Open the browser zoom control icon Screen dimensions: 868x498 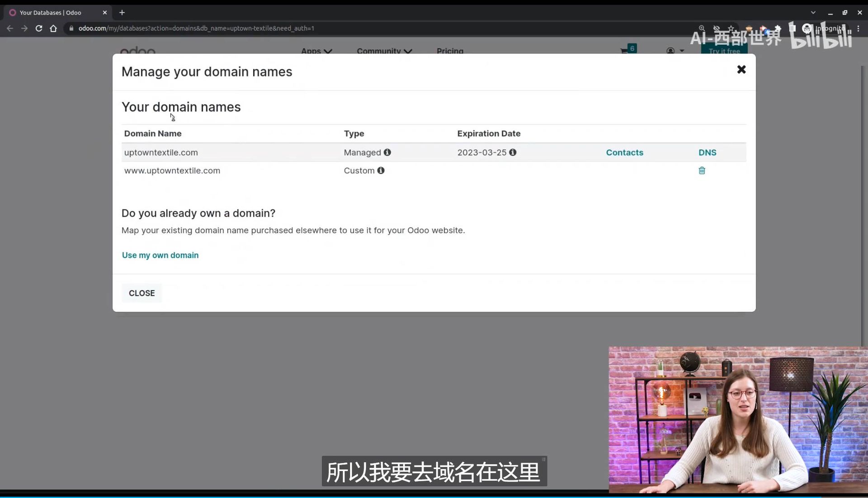tap(702, 28)
